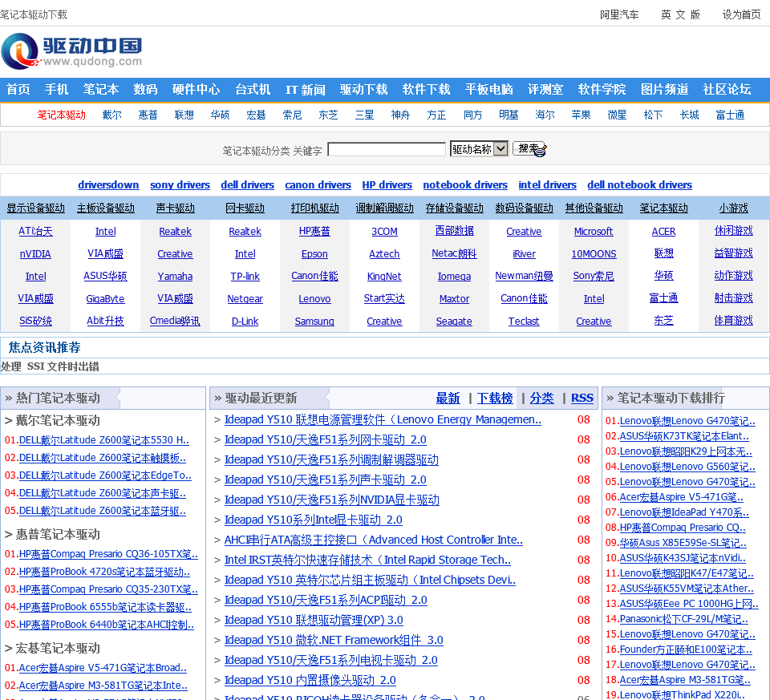
Task: Open 社区论坛 in main navigation
Action: pos(727,89)
